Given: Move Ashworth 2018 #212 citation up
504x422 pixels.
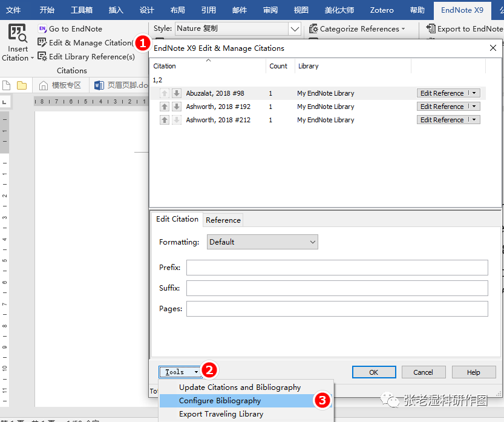Looking at the screenshot, I should pyautogui.click(x=164, y=120).
